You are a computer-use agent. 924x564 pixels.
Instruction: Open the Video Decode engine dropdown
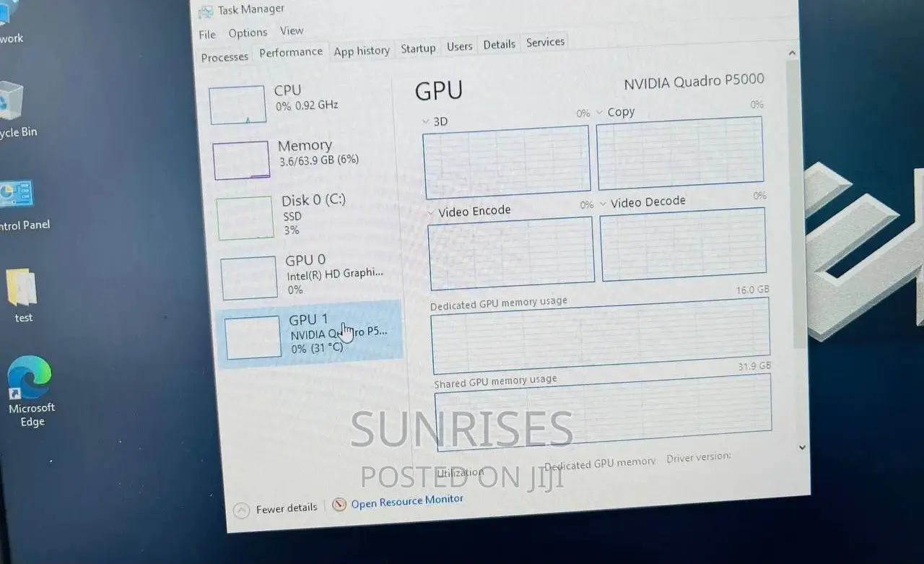point(603,204)
